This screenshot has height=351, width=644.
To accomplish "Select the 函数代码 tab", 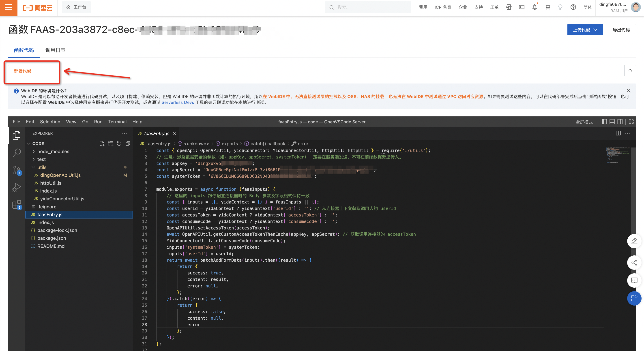I will [24, 50].
